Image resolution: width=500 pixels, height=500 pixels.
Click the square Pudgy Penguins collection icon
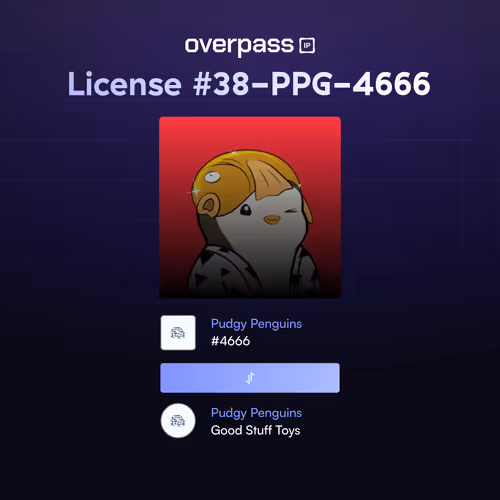(178, 333)
